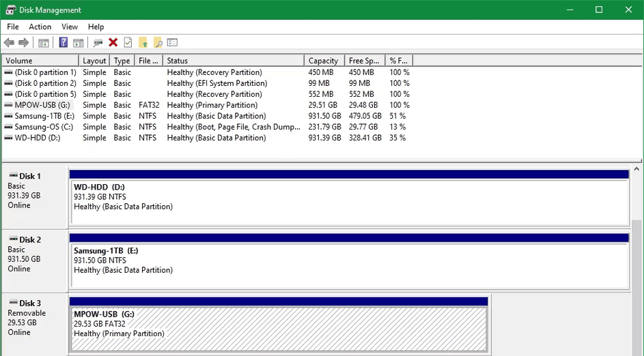Click the Forward arrow in the toolbar

(x=24, y=43)
